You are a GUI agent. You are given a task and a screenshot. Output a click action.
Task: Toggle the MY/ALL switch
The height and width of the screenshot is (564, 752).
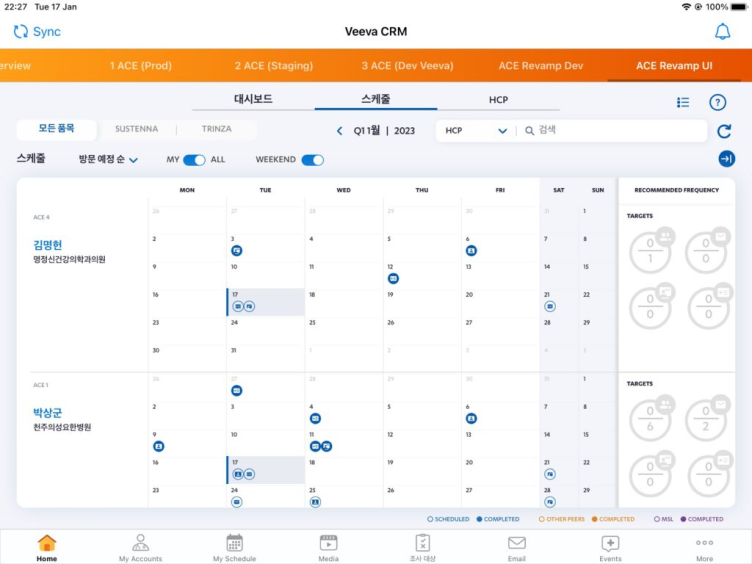[x=194, y=160]
